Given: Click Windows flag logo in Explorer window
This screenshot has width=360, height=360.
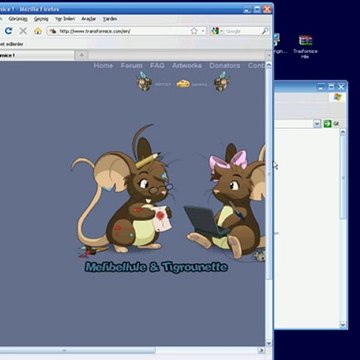Looking at the screenshot, I should [x=337, y=97].
